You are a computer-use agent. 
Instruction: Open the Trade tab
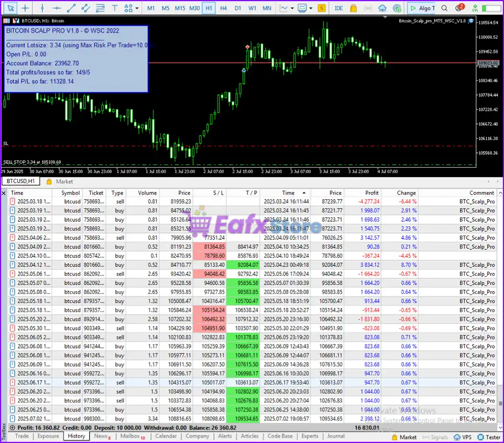click(x=22, y=436)
